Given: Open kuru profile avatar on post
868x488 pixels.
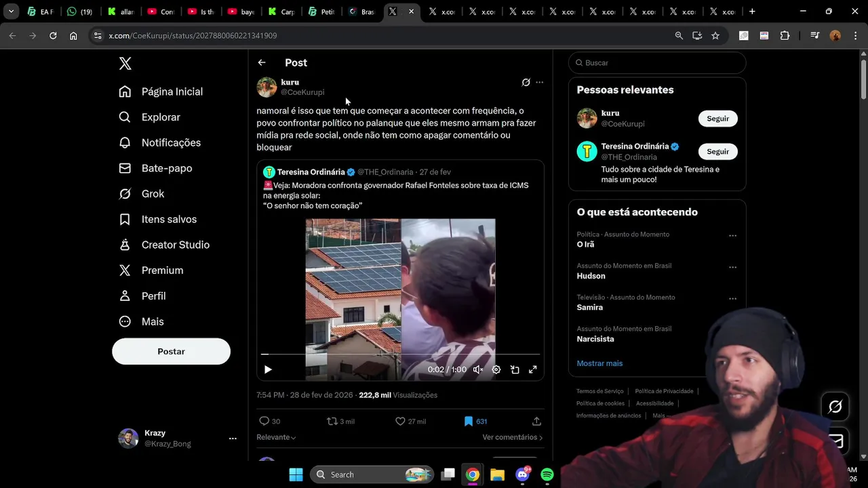Looking at the screenshot, I should [x=267, y=87].
